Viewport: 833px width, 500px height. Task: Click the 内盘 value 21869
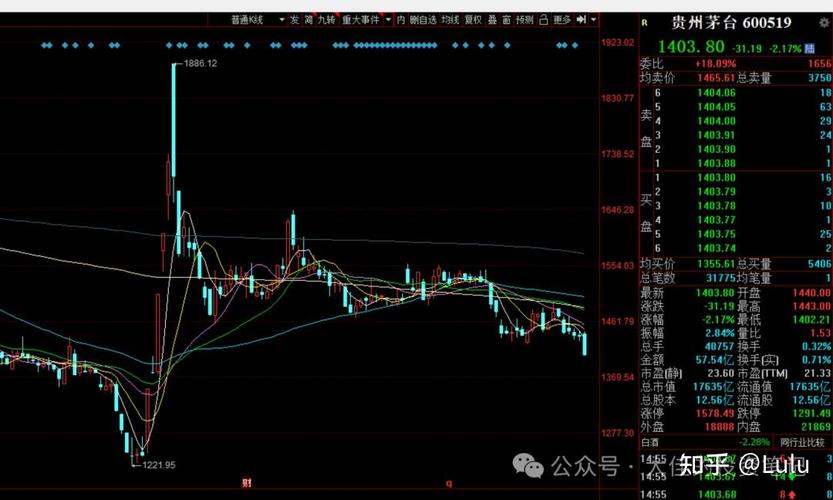tap(816, 426)
